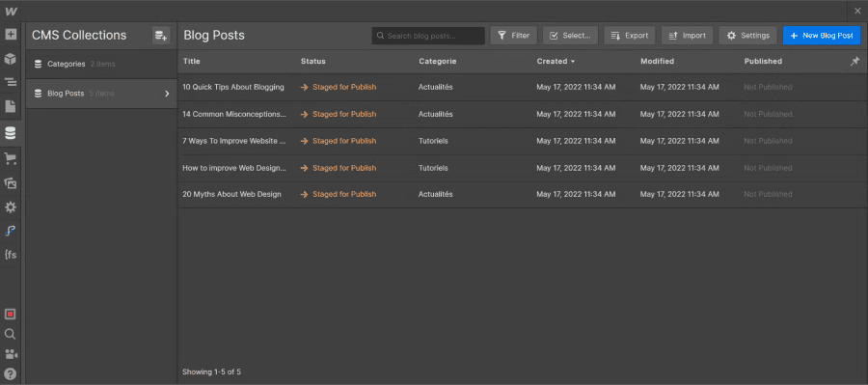868x385 pixels.
Task: Open the Assets image panel
Action: pos(11,183)
